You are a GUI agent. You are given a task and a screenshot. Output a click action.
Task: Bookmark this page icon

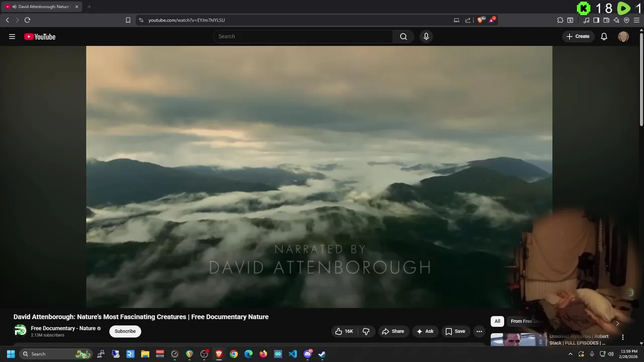coord(128,20)
